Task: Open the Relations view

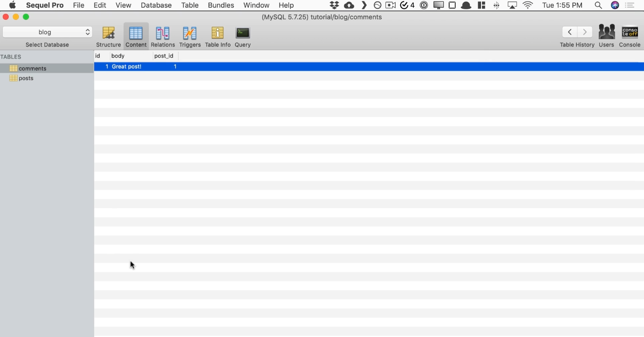Action: tap(163, 36)
